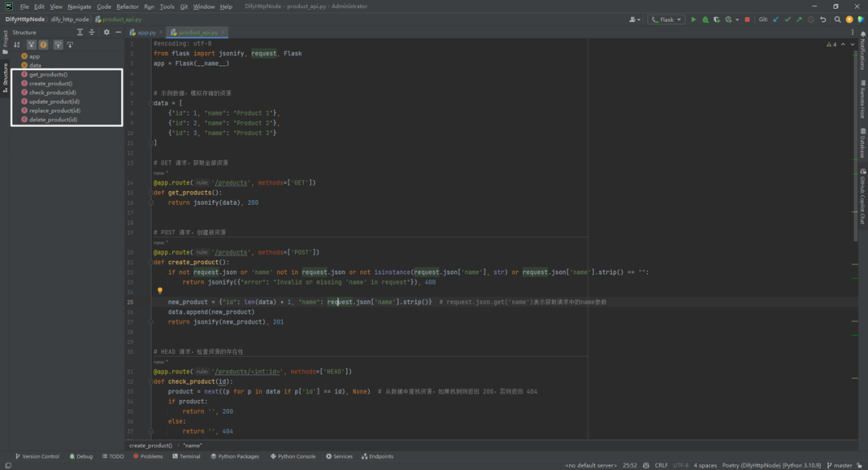Screen dimensions: 868x470
Task: Open the Poetry interpreter selector
Action: tap(772, 465)
